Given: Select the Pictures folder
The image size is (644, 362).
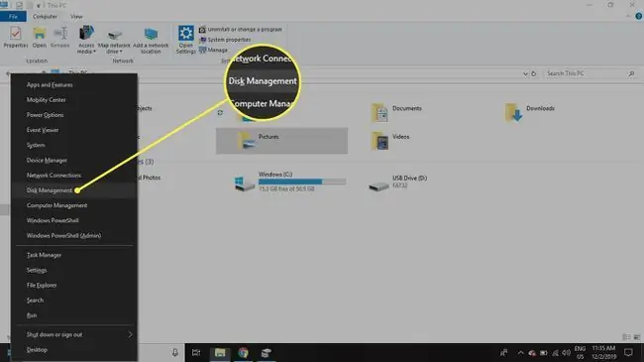Looking at the screenshot, I should tap(281, 141).
